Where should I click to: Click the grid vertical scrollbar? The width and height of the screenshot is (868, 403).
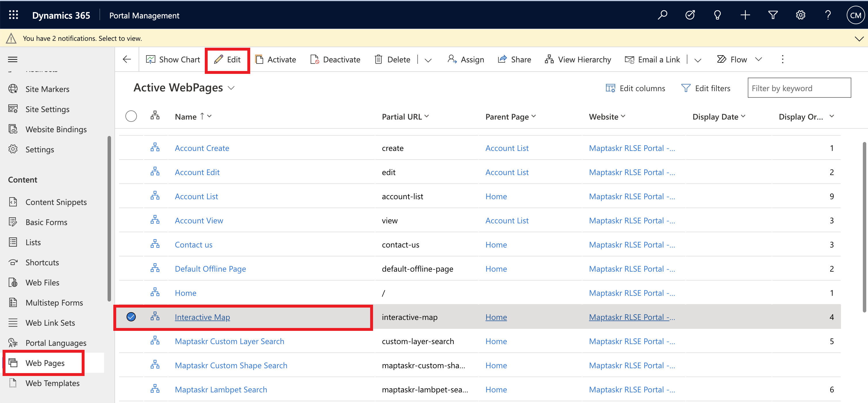(x=864, y=227)
